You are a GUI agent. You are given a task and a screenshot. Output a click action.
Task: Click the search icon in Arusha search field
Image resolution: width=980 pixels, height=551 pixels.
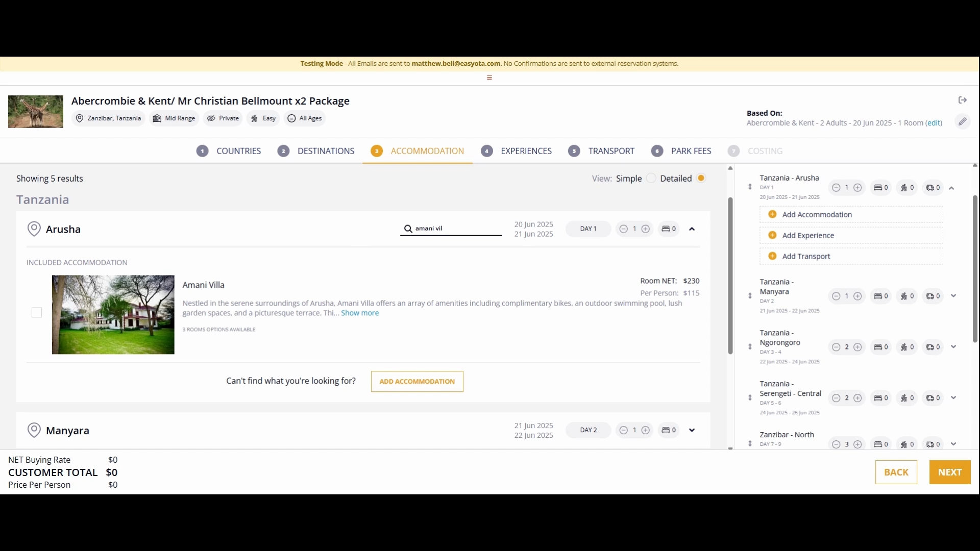point(408,229)
